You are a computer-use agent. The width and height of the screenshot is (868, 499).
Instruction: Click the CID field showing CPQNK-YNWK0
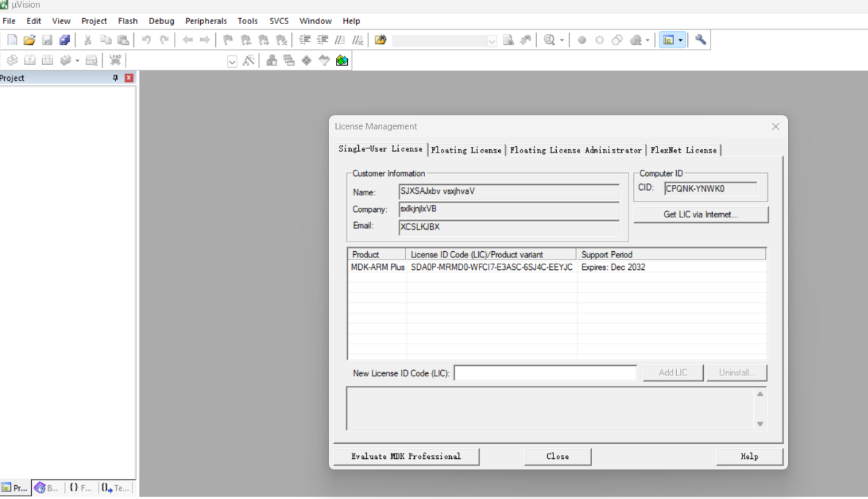click(x=711, y=188)
